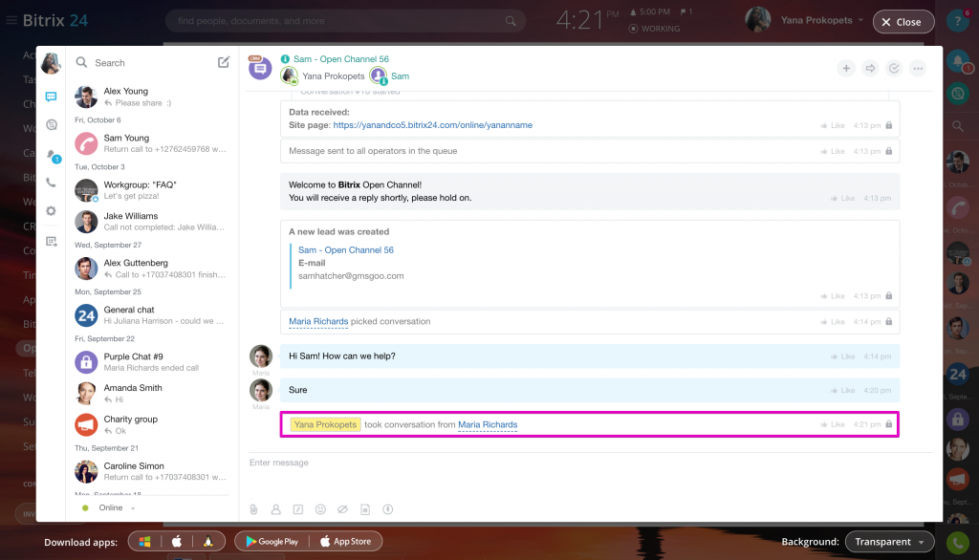Open the yanandco5.bitrix24.com site page link

(x=433, y=125)
